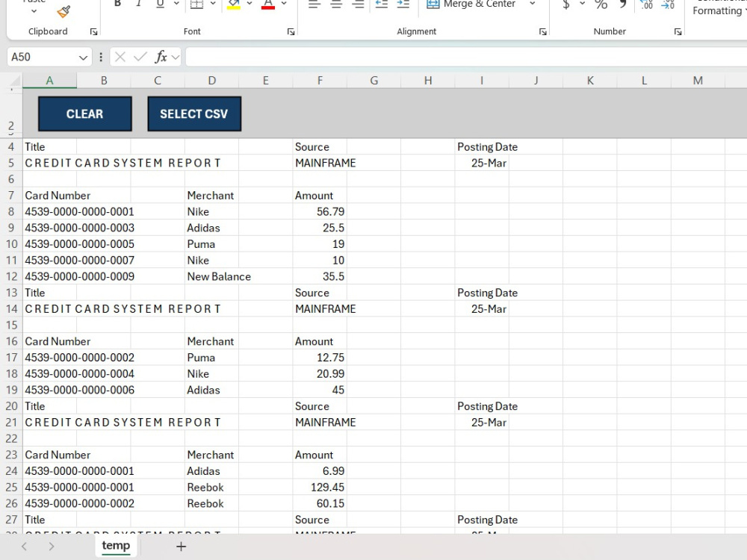747x560 pixels.
Task: Click the formula bar cancel X
Action: [x=120, y=57]
